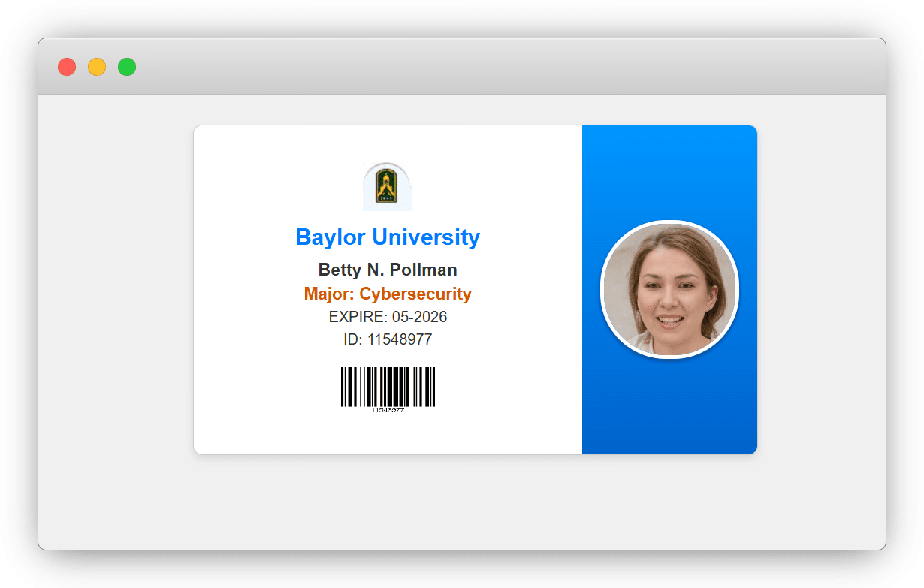Click the white ring border around the photo

tap(669, 222)
